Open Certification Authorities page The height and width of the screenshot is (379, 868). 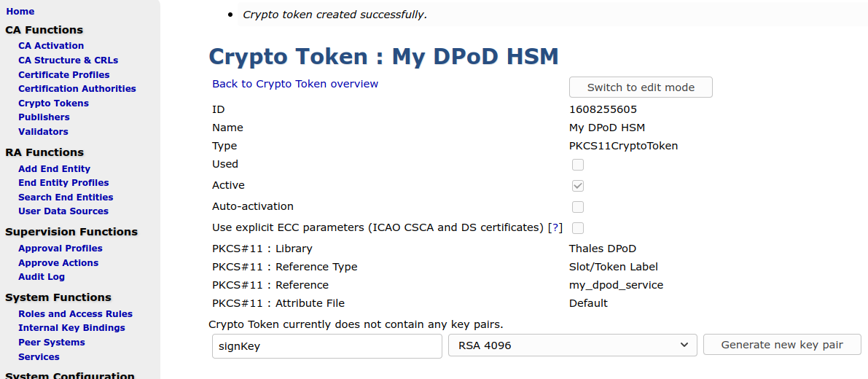tap(77, 89)
